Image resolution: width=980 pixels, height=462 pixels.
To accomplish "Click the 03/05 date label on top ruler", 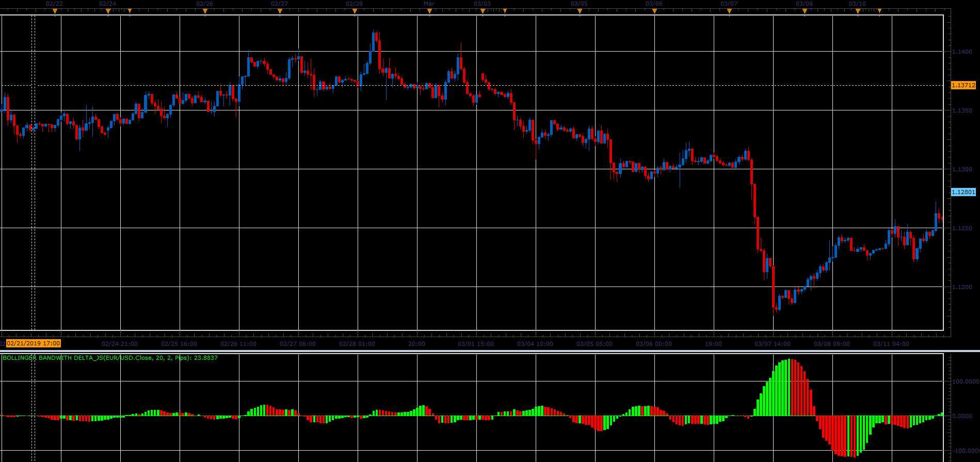I will point(580,4).
